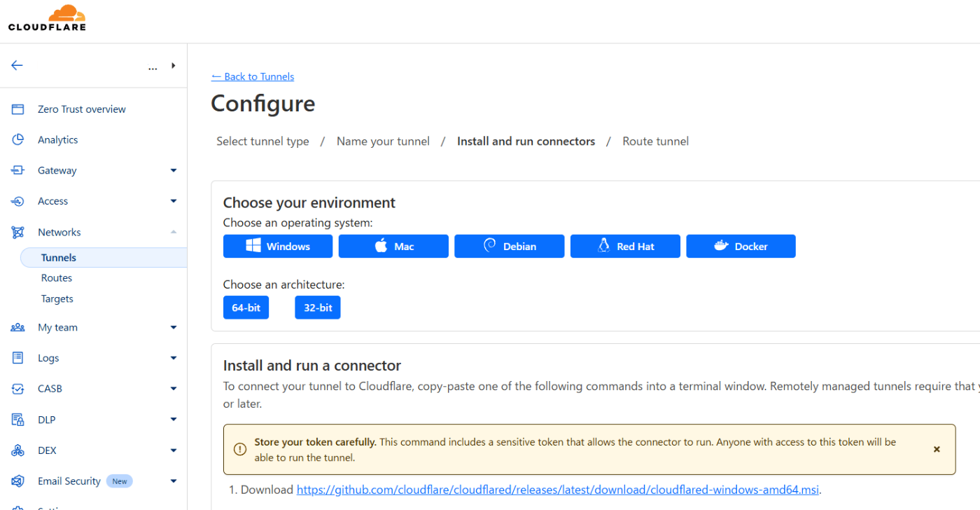Click the Gateway sidebar icon
Viewport: 980px width, 510px height.
pyautogui.click(x=18, y=170)
